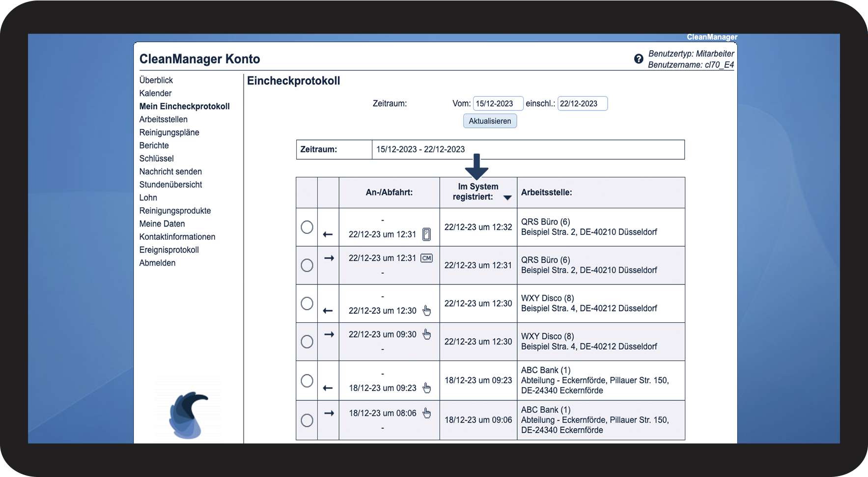
Task: Click the '18/12-23 um 09:06' registered cell
Action: tap(478, 420)
